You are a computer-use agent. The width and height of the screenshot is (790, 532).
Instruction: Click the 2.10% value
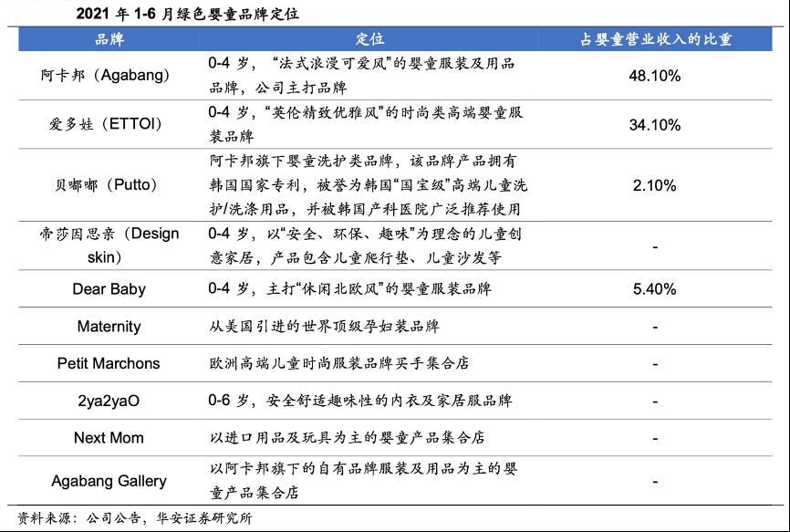(655, 185)
